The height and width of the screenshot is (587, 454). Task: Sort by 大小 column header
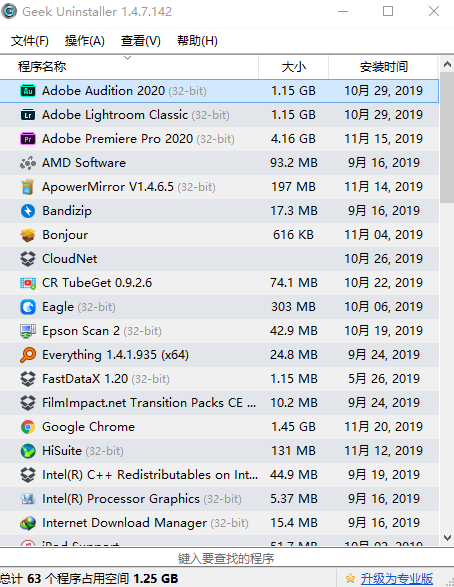[x=293, y=67]
